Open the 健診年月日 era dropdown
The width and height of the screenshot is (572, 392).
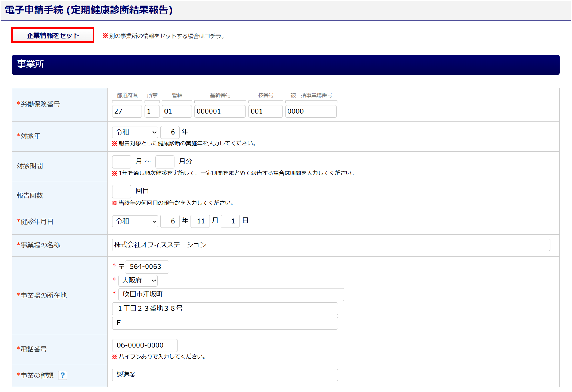(x=135, y=221)
